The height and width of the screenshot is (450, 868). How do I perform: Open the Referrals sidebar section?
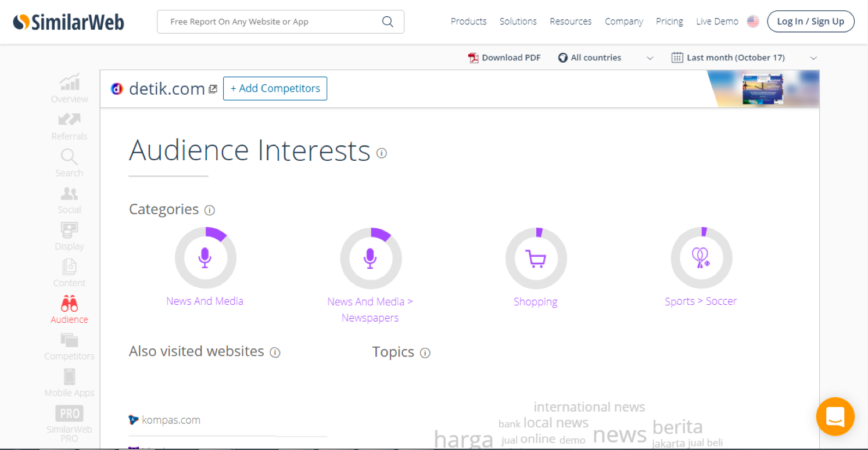point(69,126)
